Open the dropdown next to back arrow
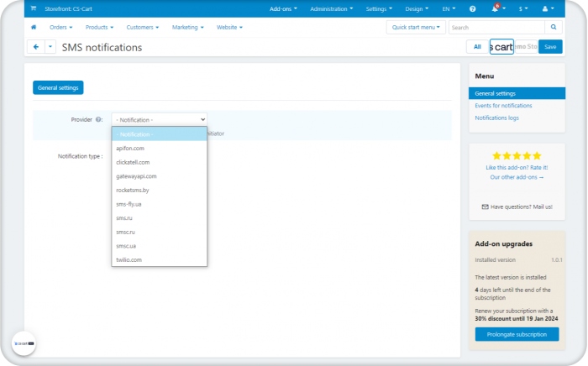 pos(50,47)
